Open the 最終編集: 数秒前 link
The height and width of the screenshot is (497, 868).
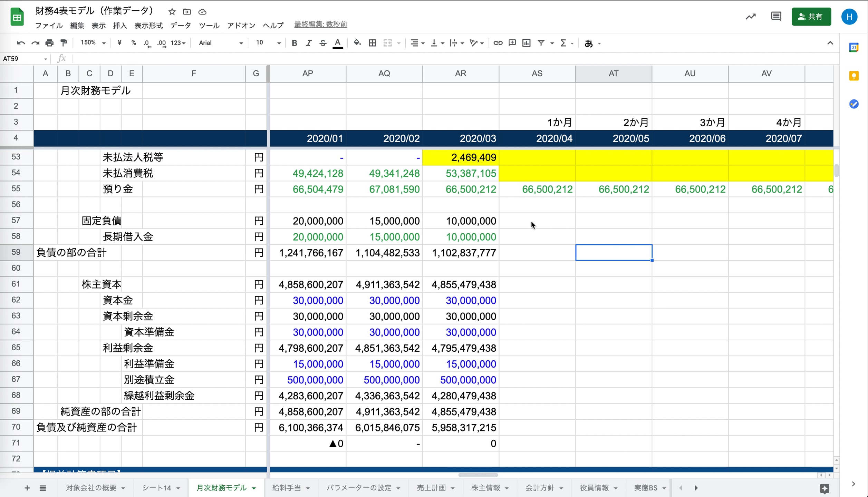pyautogui.click(x=320, y=24)
